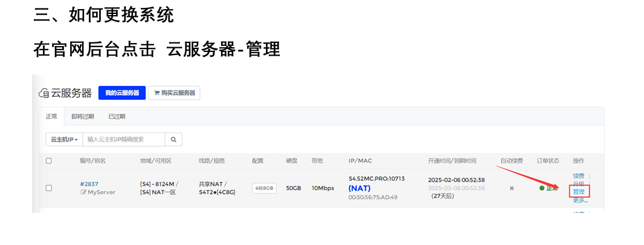
Task: Click the 50GB disk value
Action: [x=294, y=188]
